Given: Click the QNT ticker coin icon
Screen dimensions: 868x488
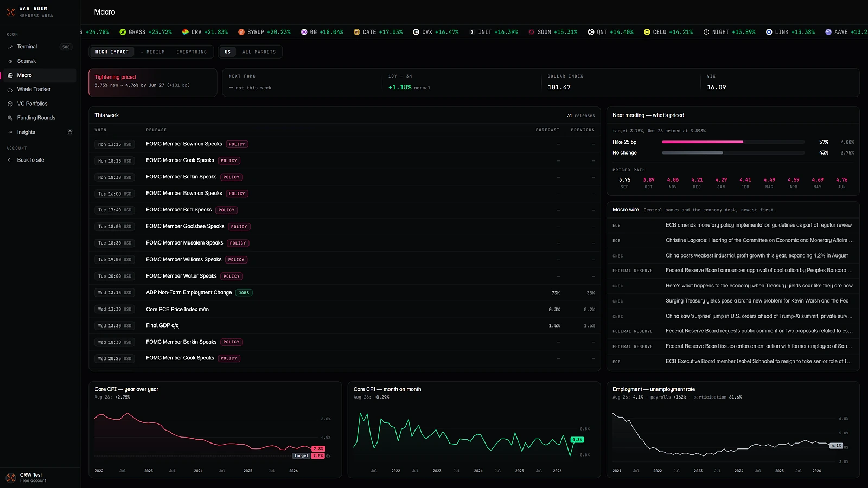Looking at the screenshot, I should point(591,32).
